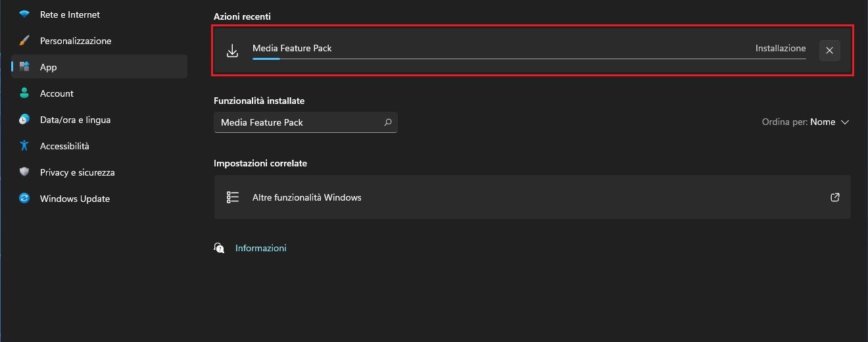Open the Informazioni link
The image size is (868, 342).
260,248
